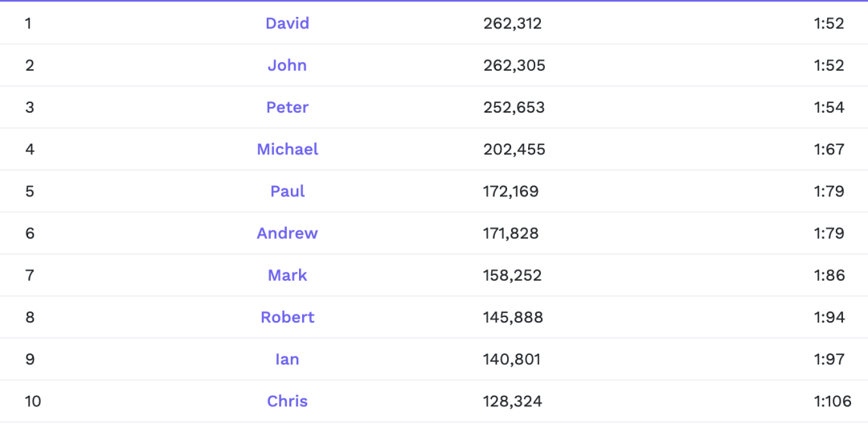Open the Chris link
Screen dimensions: 868x424
click(287, 401)
